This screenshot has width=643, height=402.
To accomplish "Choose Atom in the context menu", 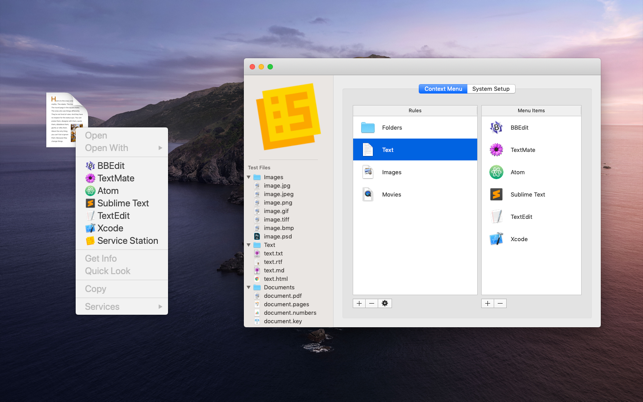I will point(122,191).
